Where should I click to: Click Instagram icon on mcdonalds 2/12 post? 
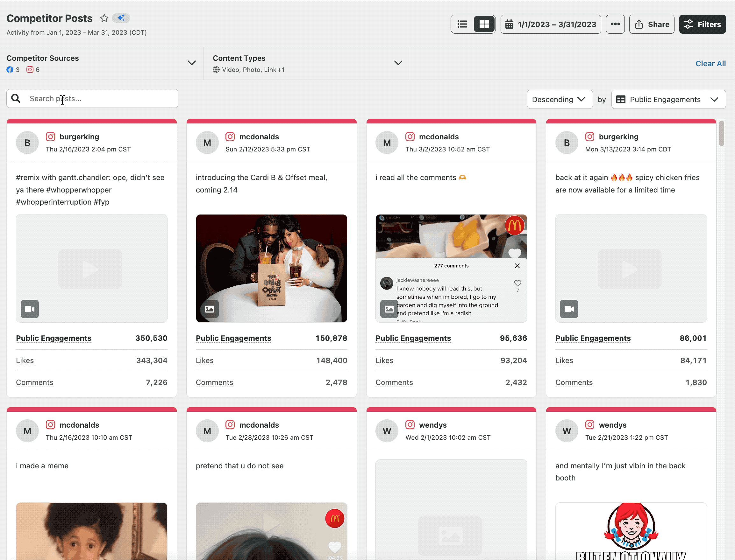coord(230,137)
